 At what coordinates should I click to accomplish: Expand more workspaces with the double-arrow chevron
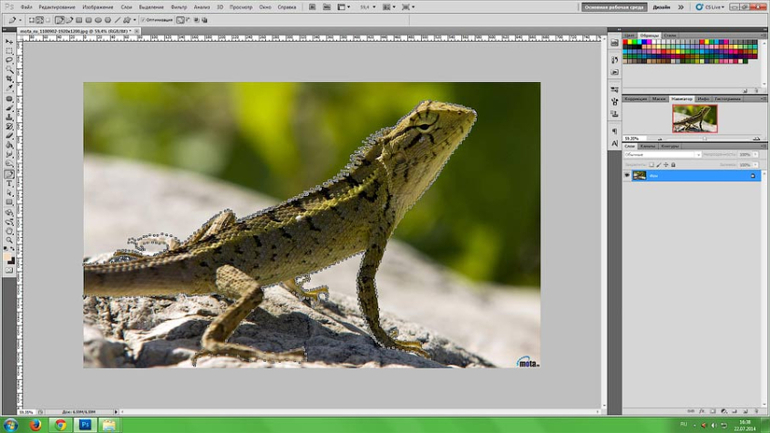point(682,7)
